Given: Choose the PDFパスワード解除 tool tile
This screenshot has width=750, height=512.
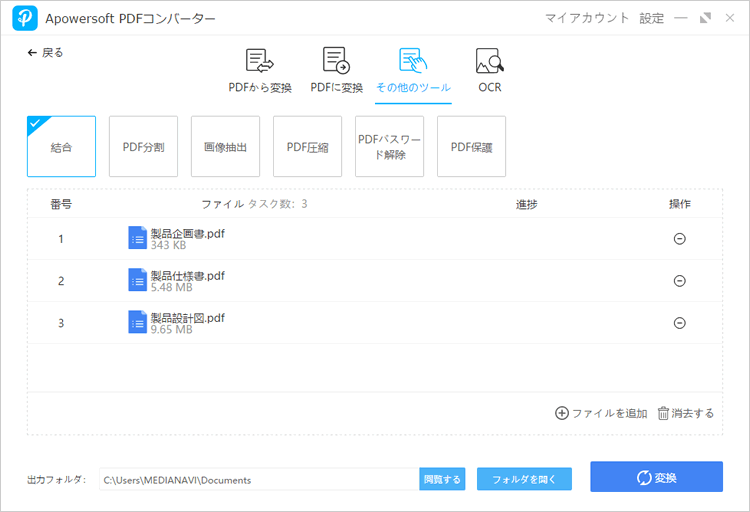Looking at the screenshot, I should 389,146.
